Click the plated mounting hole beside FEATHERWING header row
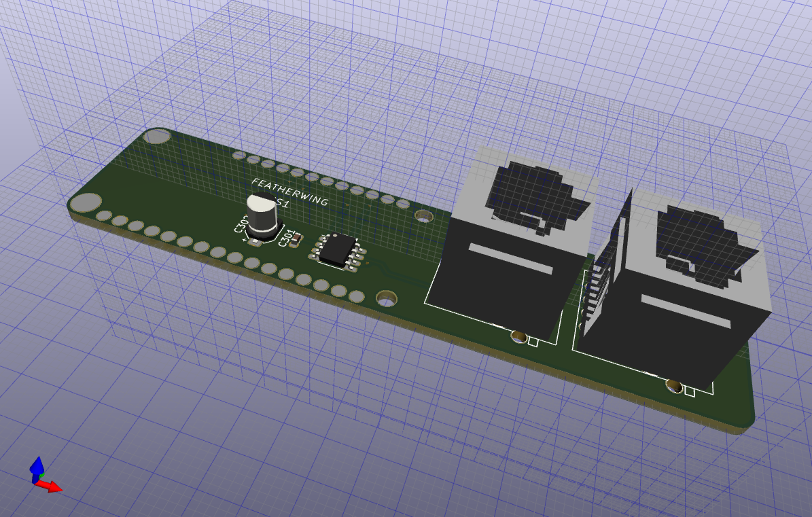The height and width of the screenshot is (517, 812). pos(423,216)
